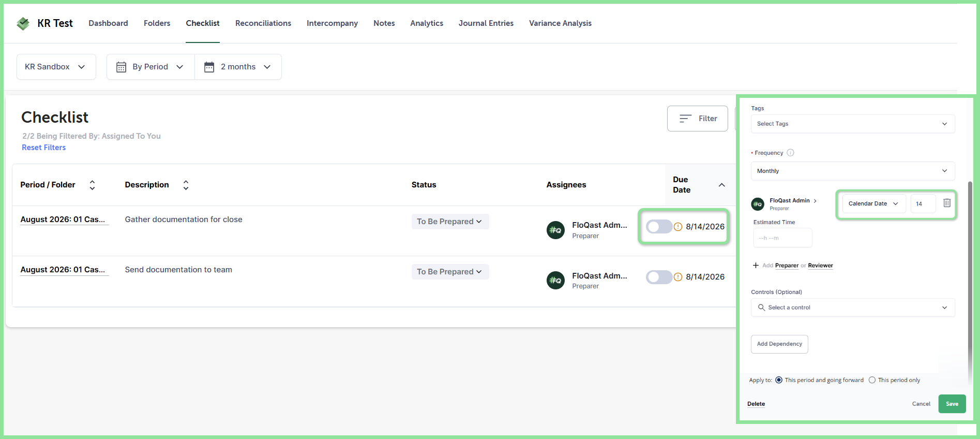The width and height of the screenshot is (980, 439).
Task: Click side panel vertical scrollbar
Action: coord(970,282)
